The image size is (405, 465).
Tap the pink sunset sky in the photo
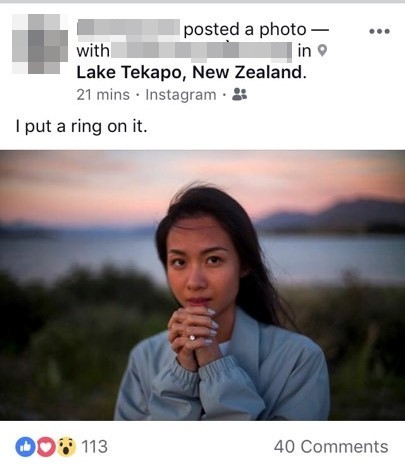click(x=100, y=187)
